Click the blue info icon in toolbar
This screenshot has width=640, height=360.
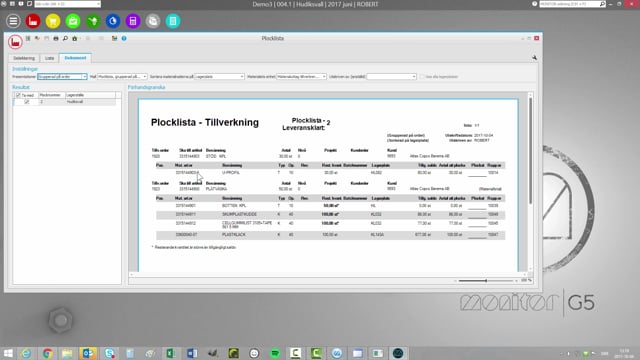[124, 38]
